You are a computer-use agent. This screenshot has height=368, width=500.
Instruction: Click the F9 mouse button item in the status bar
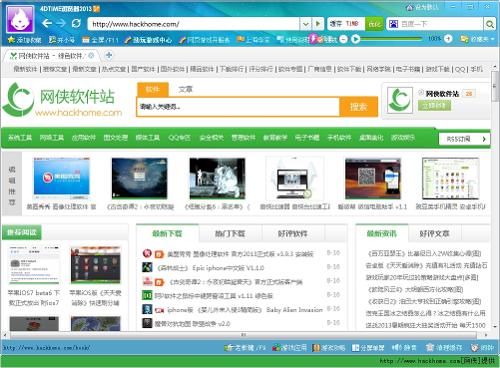[x=245, y=348]
